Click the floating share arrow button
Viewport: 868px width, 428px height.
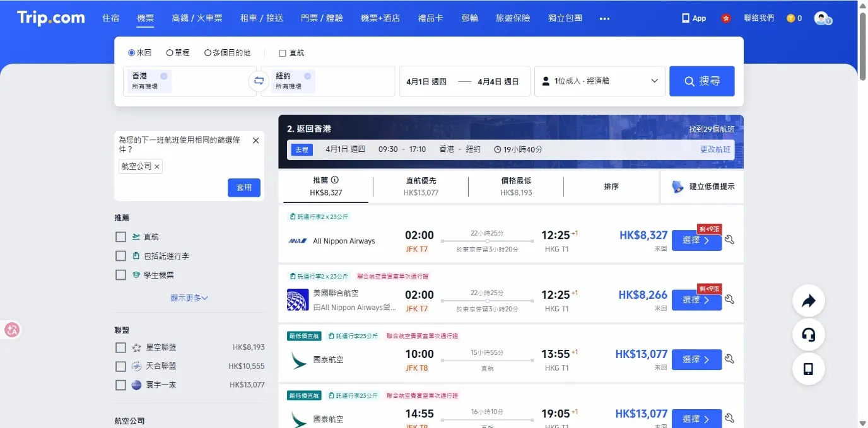pyautogui.click(x=808, y=301)
